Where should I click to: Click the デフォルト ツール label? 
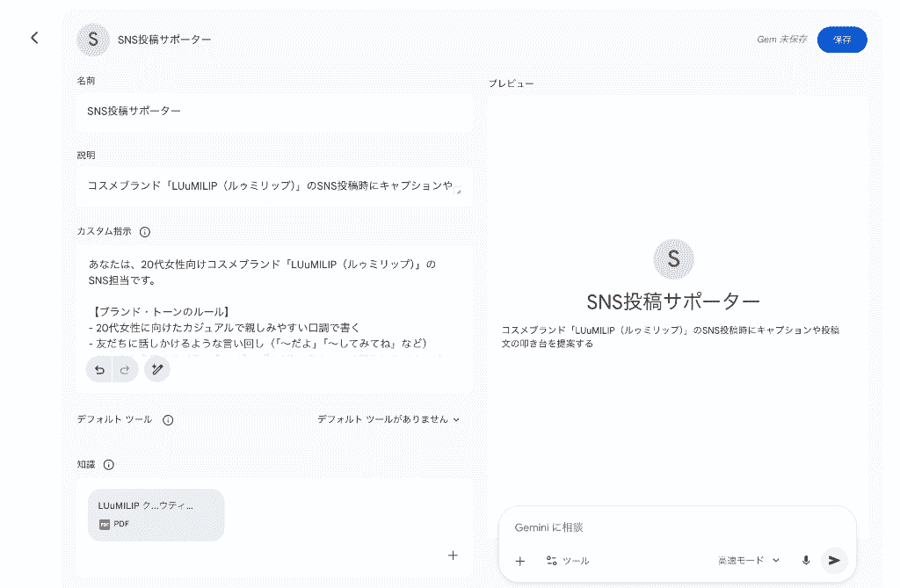(115, 420)
